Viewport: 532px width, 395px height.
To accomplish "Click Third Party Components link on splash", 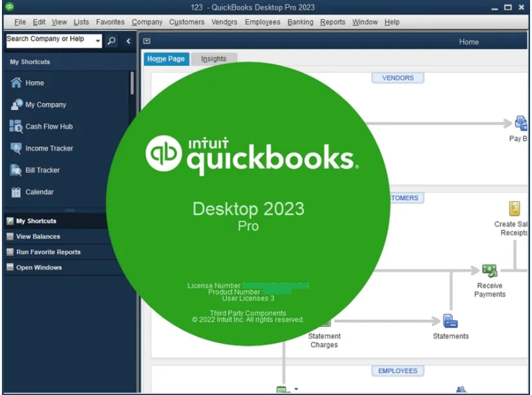I will 248,313.
